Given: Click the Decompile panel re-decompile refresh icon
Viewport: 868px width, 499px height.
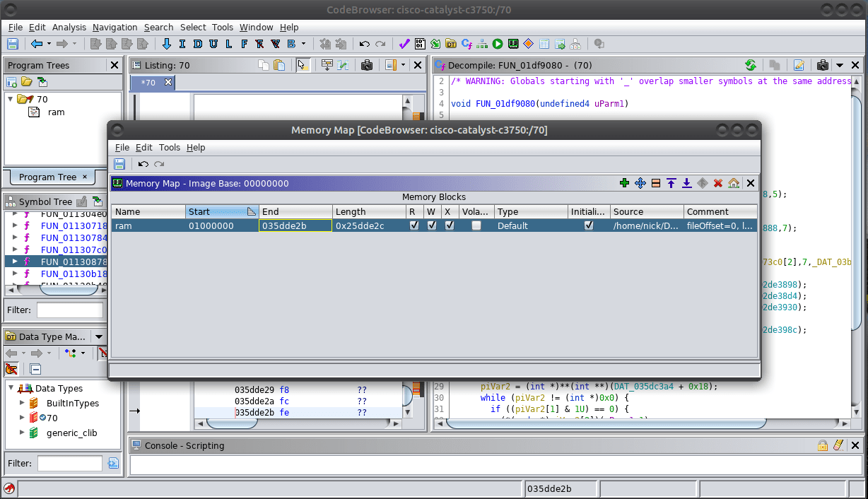Looking at the screenshot, I should (751, 65).
